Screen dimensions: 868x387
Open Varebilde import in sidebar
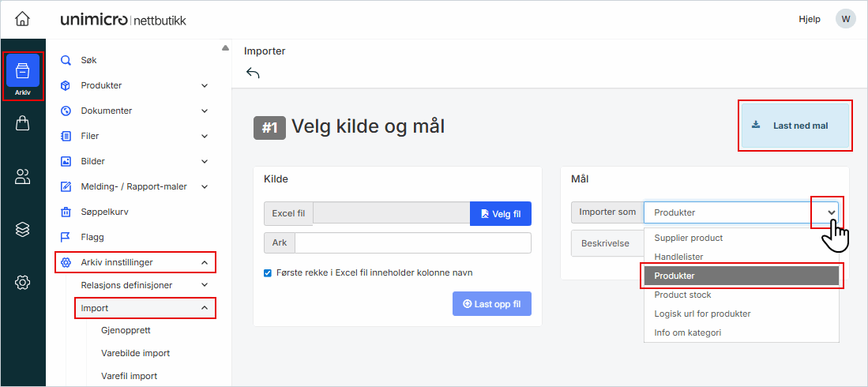click(136, 353)
